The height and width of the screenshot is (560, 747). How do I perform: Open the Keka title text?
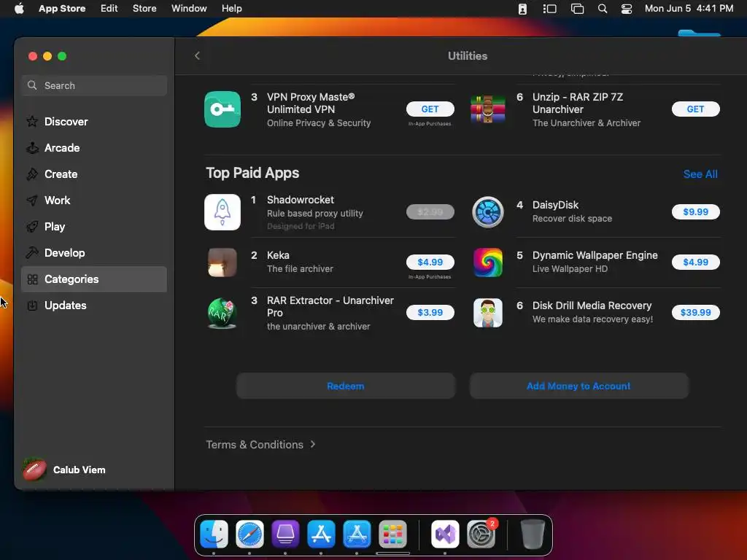point(278,255)
